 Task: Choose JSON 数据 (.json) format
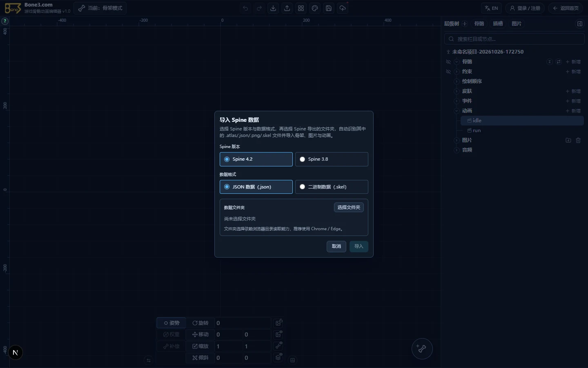point(256,187)
